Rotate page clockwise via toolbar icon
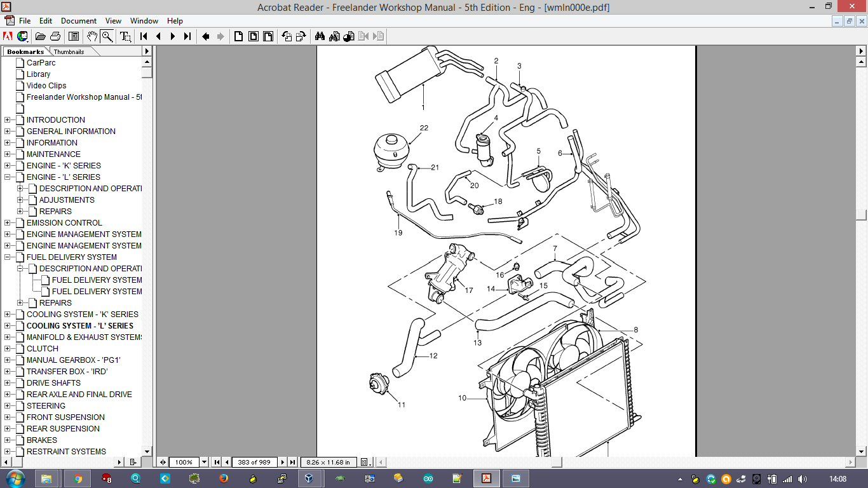 (301, 36)
